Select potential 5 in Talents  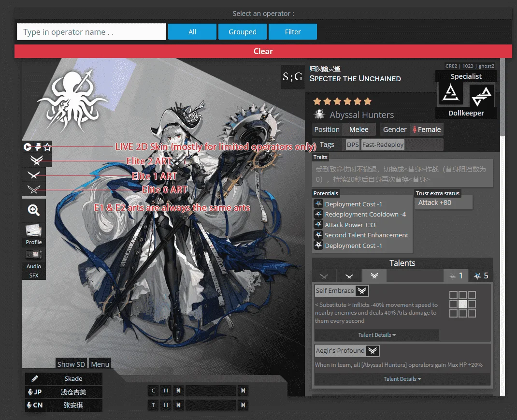(481, 276)
